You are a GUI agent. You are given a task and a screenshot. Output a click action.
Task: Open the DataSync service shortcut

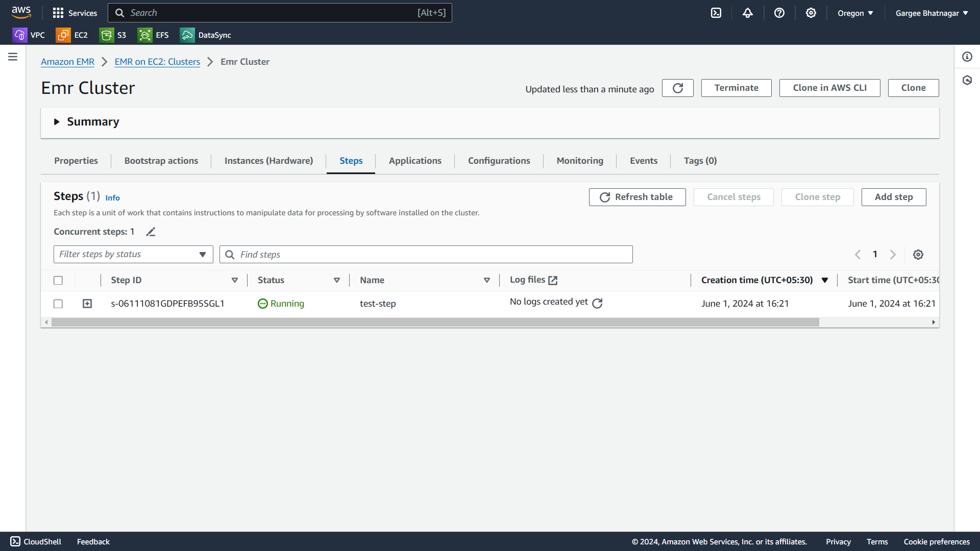[206, 35]
